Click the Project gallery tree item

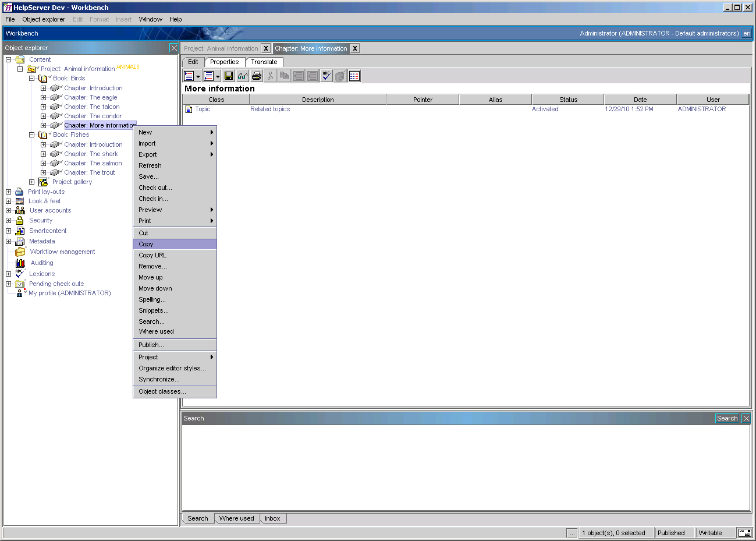(x=72, y=182)
